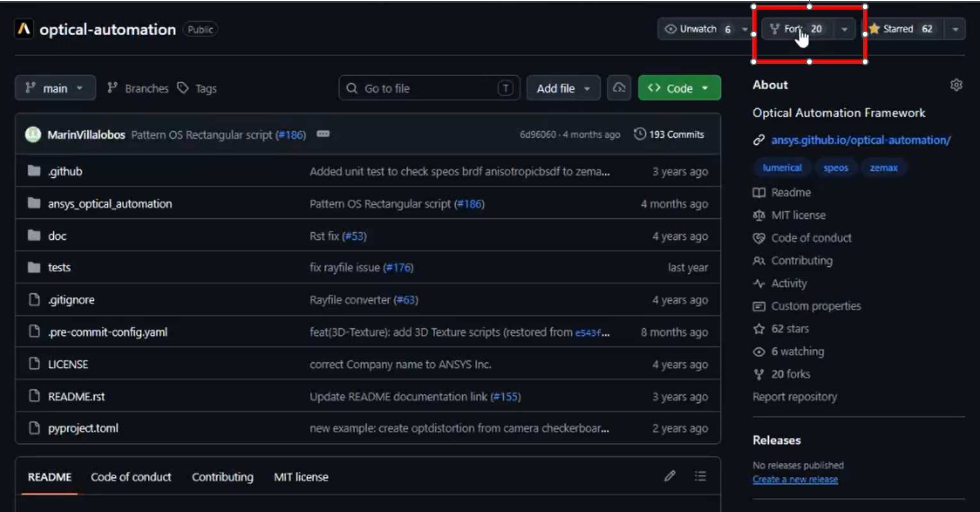
Task: Open the About settings gear icon
Action: click(956, 84)
